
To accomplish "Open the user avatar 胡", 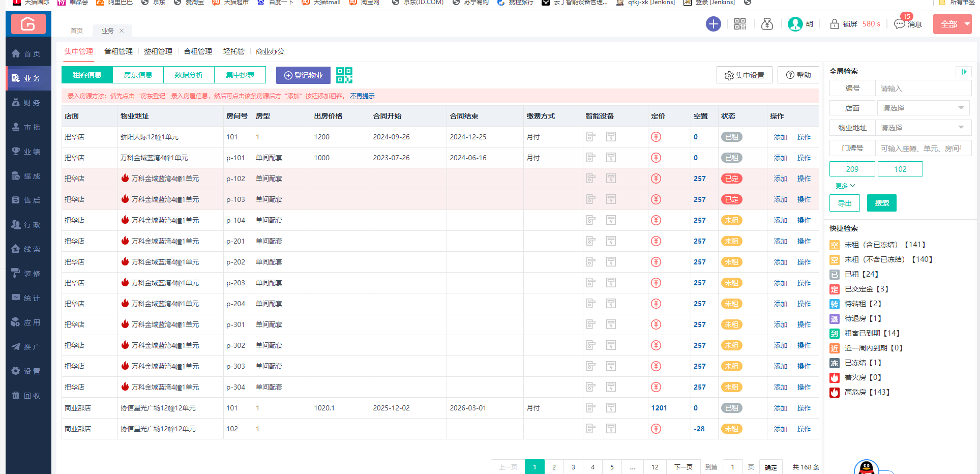I will (x=800, y=24).
